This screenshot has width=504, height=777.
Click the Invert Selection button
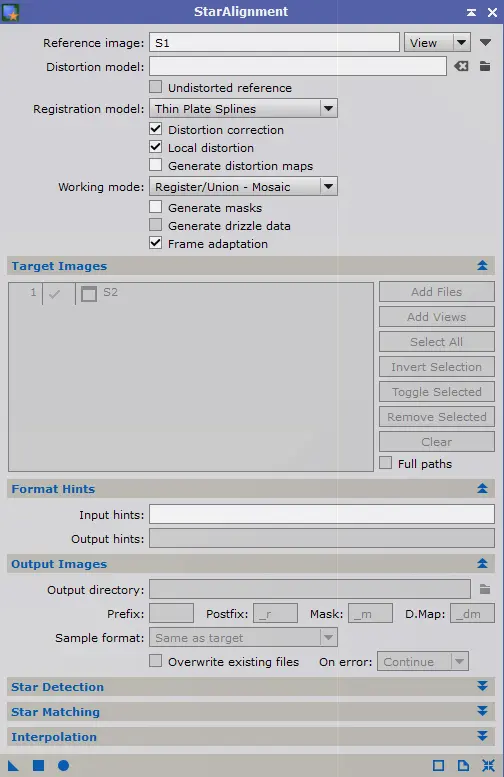437,367
